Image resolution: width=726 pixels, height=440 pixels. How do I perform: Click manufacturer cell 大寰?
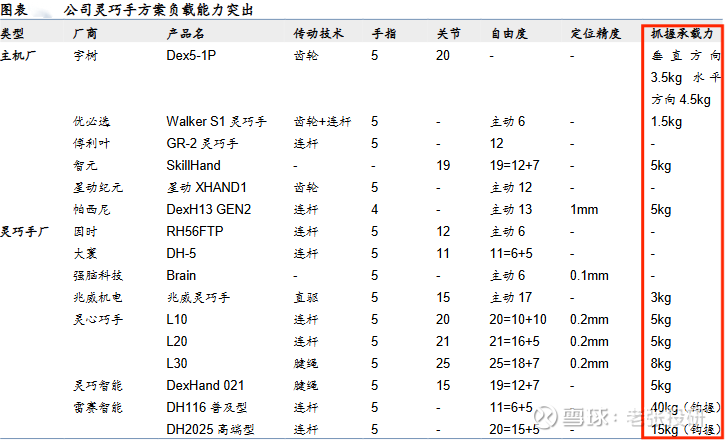click(x=85, y=253)
